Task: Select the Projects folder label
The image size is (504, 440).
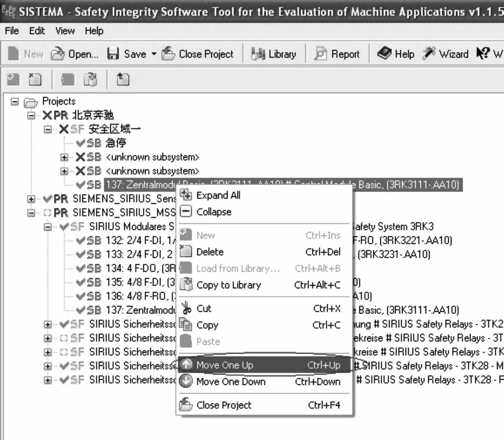Action: coord(59,101)
